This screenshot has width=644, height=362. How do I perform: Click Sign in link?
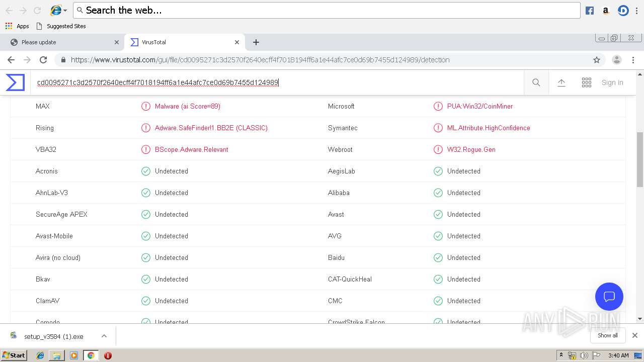tap(612, 82)
